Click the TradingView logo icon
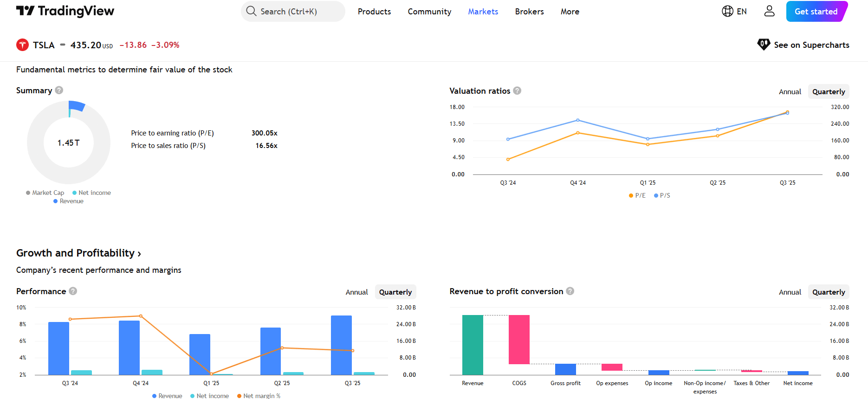The image size is (868, 399). pyautogui.click(x=25, y=11)
